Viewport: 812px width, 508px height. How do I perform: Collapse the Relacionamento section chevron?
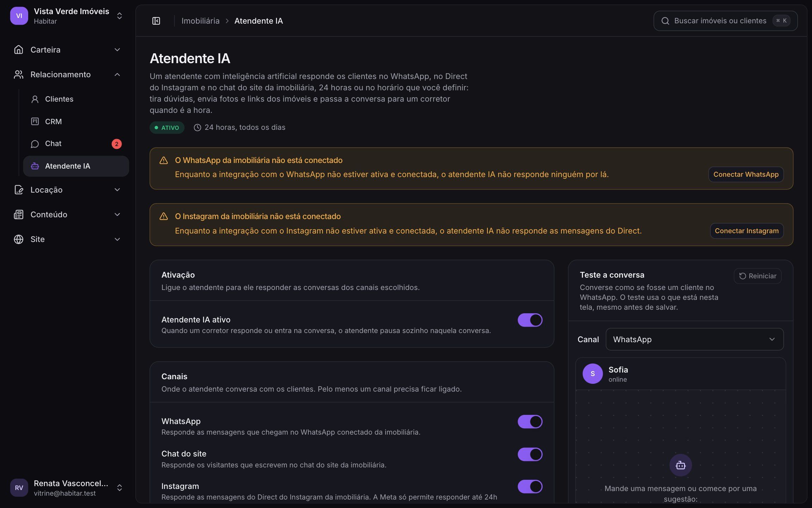click(117, 74)
